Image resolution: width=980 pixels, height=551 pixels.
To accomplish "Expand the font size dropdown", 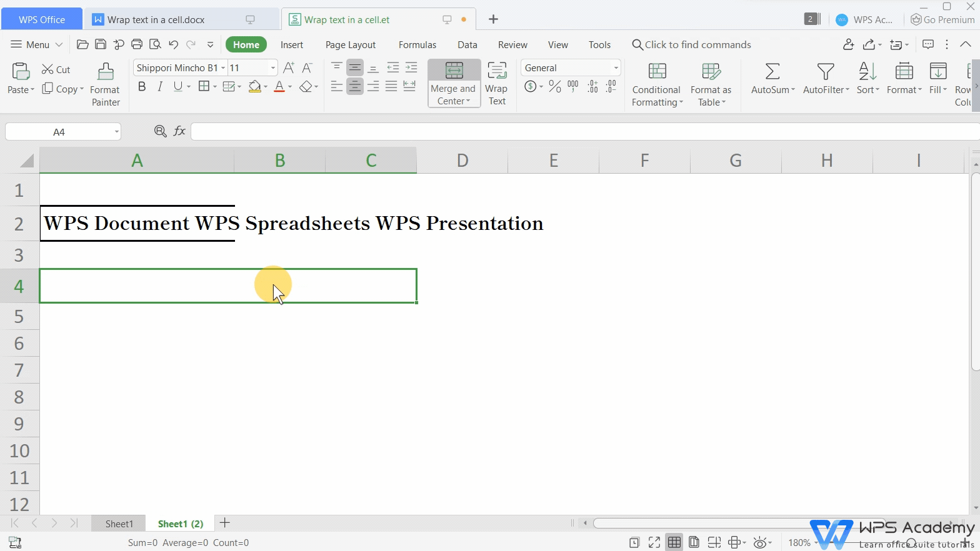I will click(x=273, y=67).
